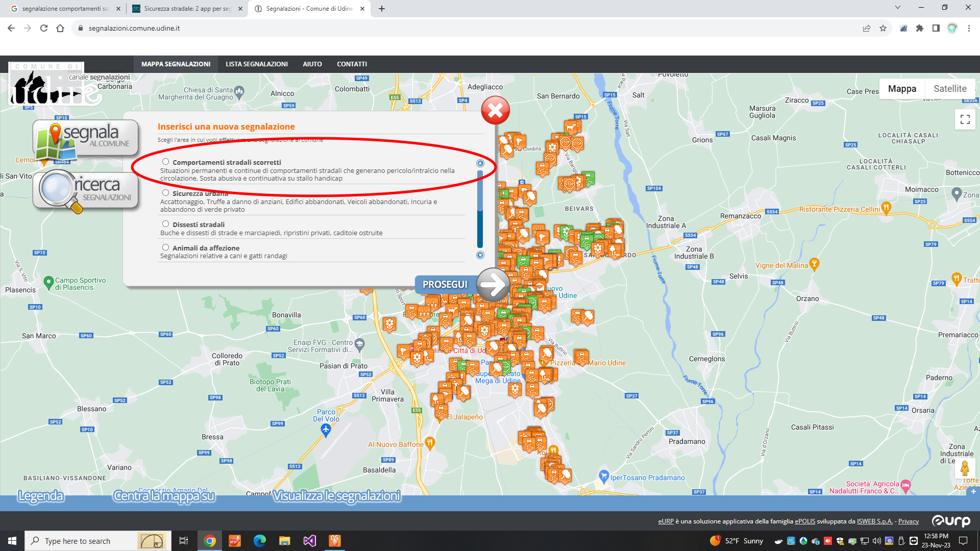This screenshot has width=980, height=551.
Task: Click the dialog list scroll-down arrow
Action: [x=480, y=255]
